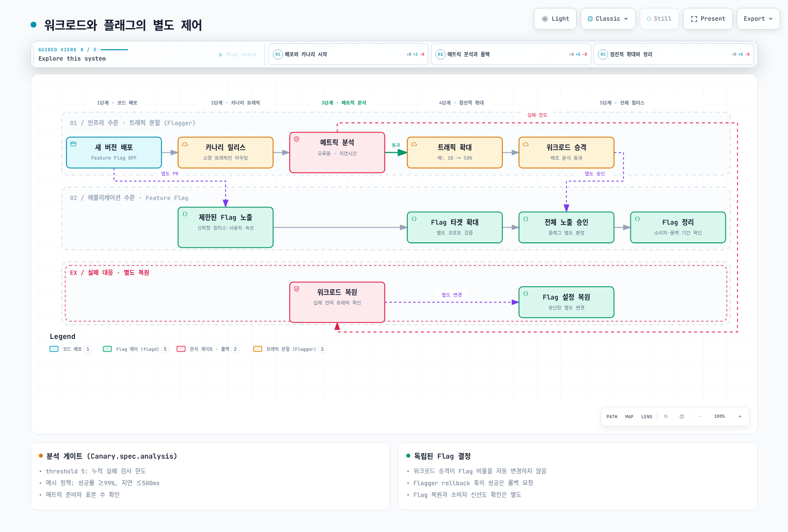Viewport: 788px width, 532px height.
Task: Click the code icon on Flag 설정 복원 node
Action: (526, 294)
